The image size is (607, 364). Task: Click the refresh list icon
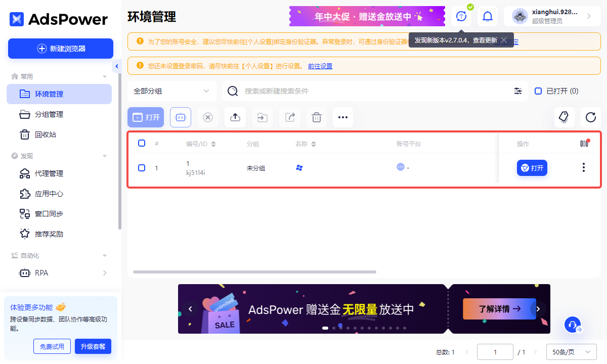[591, 117]
